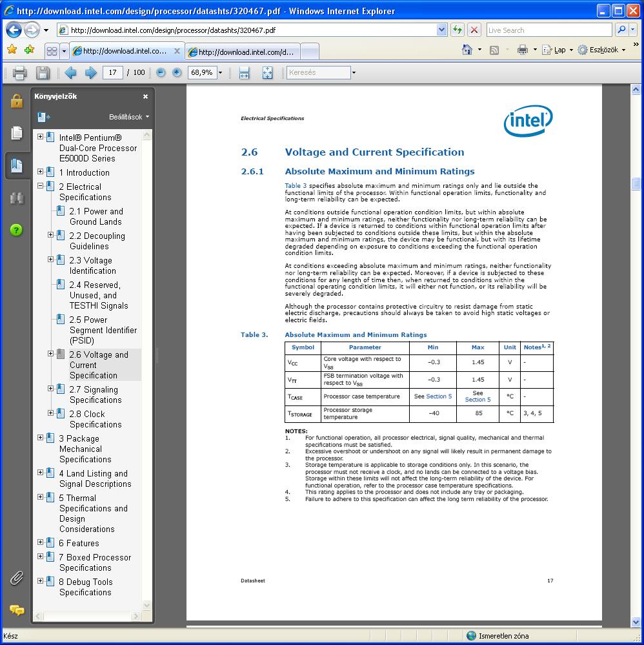Click the browser Print icon in command bar
The width and height of the screenshot is (644, 645).
pos(522,50)
